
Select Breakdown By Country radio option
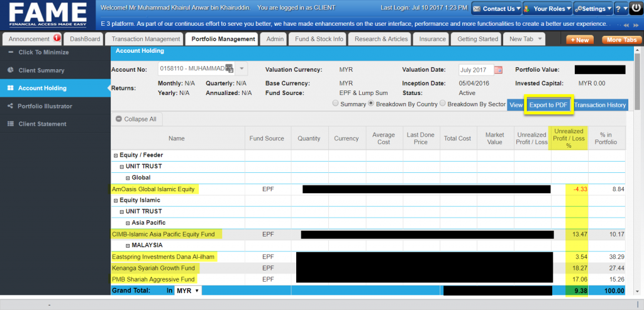[x=371, y=104]
